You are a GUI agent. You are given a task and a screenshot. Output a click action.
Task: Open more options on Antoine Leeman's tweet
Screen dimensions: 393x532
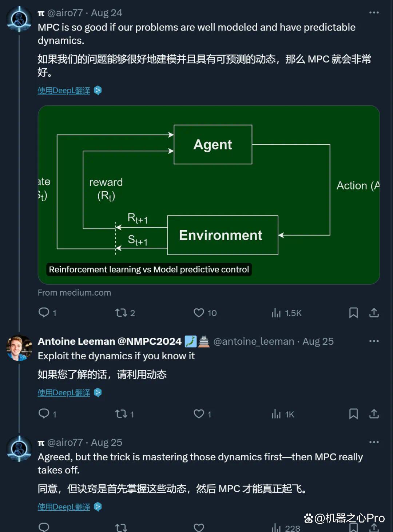point(374,341)
